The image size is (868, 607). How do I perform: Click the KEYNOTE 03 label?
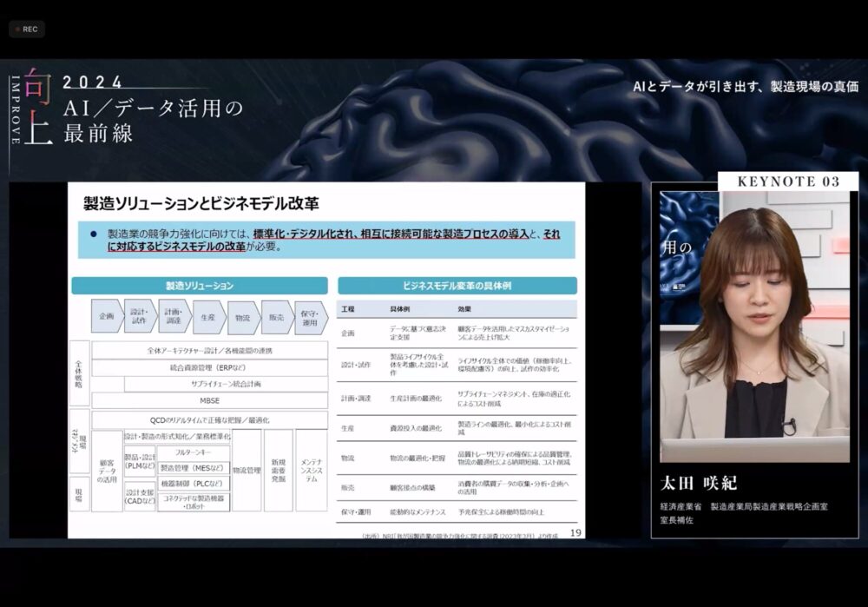788,181
